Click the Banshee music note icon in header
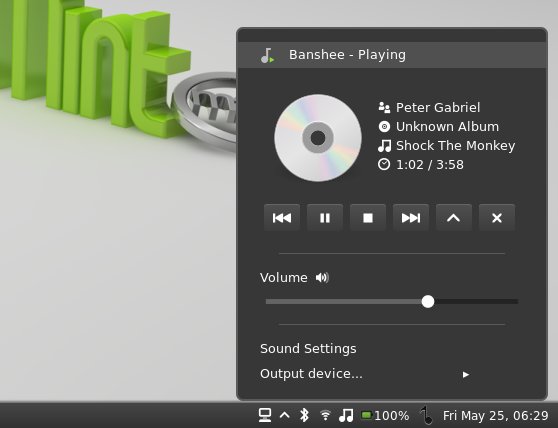The image size is (558, 428). point(267,56)
